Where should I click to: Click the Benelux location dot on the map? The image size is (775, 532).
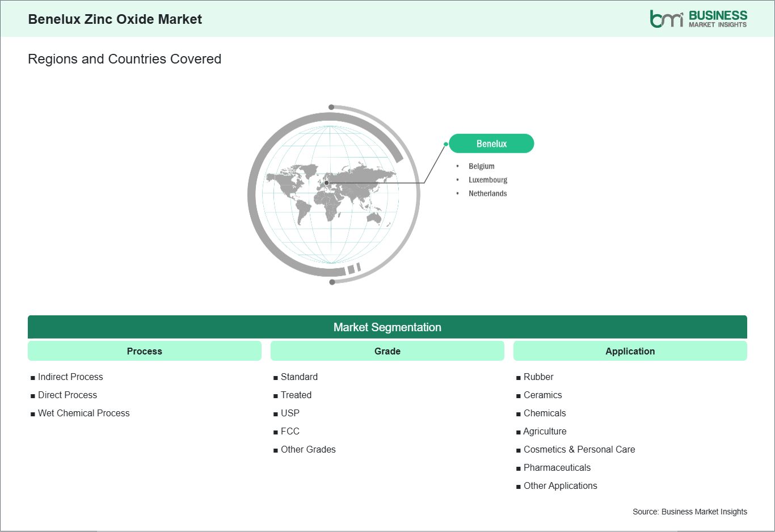tap(327, 183)
